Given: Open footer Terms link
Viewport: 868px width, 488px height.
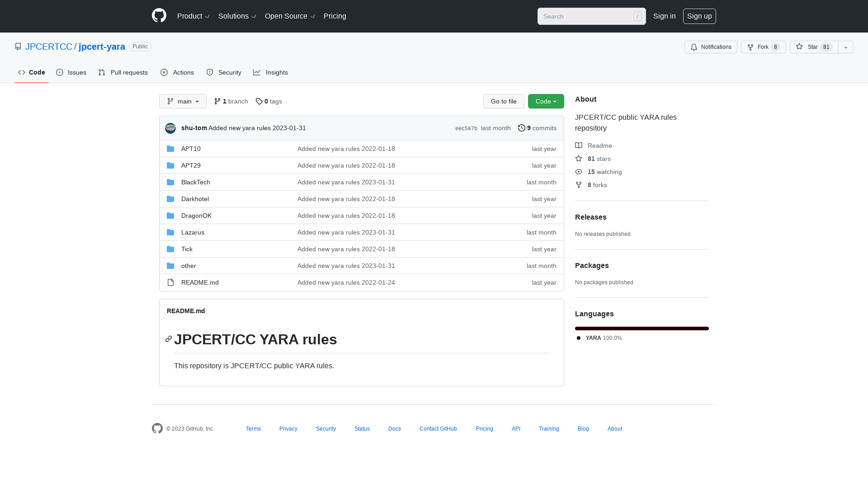Looking at the screenshot, I should pos(253,429).
